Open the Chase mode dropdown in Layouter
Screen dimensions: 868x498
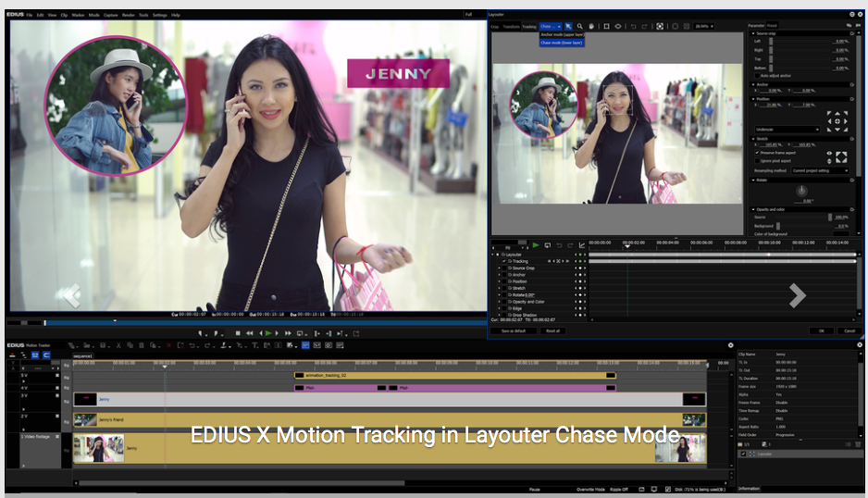tap(551, 26)
